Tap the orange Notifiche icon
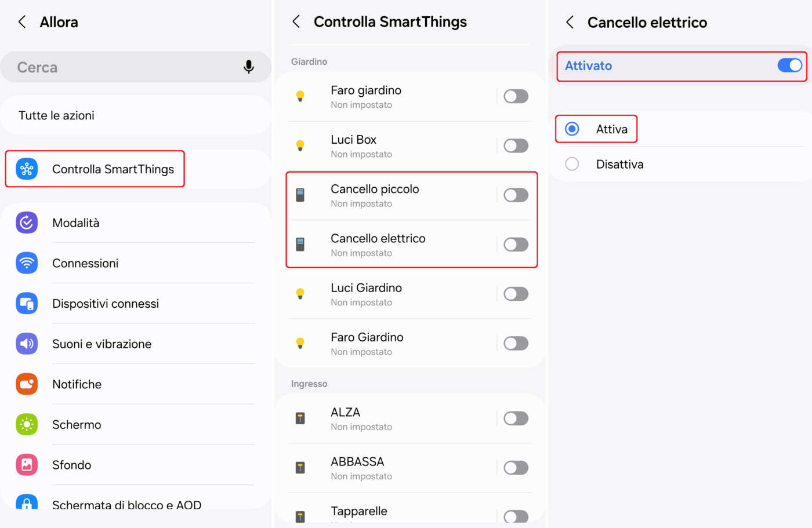This screenshot has height=528, width=812. pos(27,384)
